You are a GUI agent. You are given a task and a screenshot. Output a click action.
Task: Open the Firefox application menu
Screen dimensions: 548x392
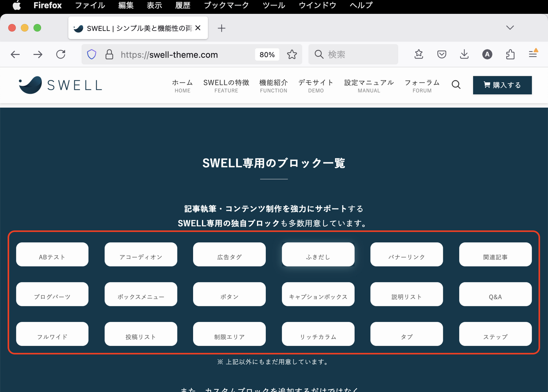(48, 5)
